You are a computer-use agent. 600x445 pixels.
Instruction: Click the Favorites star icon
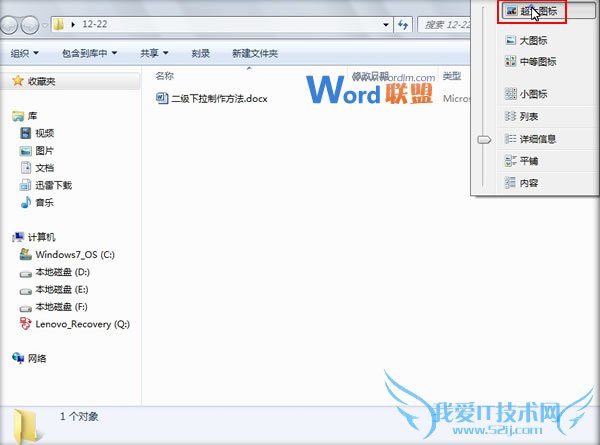point(18,81)
